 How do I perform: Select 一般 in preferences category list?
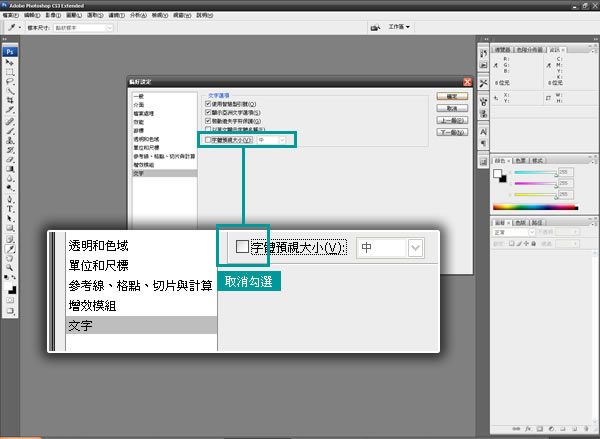tap(165, 96)
